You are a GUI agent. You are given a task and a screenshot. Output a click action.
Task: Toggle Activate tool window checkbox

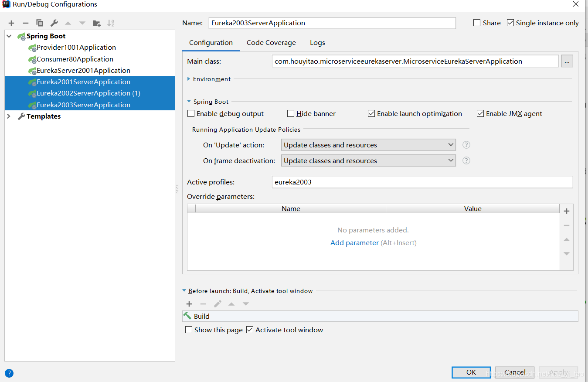click(x=250, y=330)
